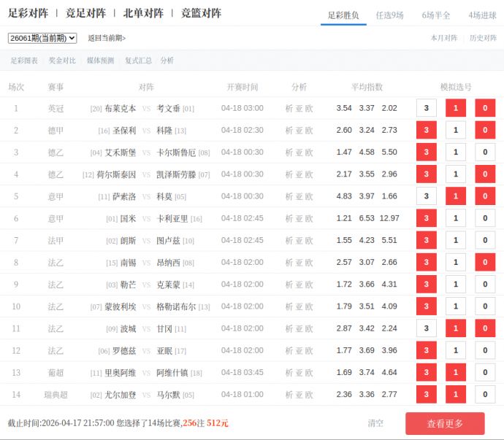Open 欧 odds link for match 7

(309, 240)
